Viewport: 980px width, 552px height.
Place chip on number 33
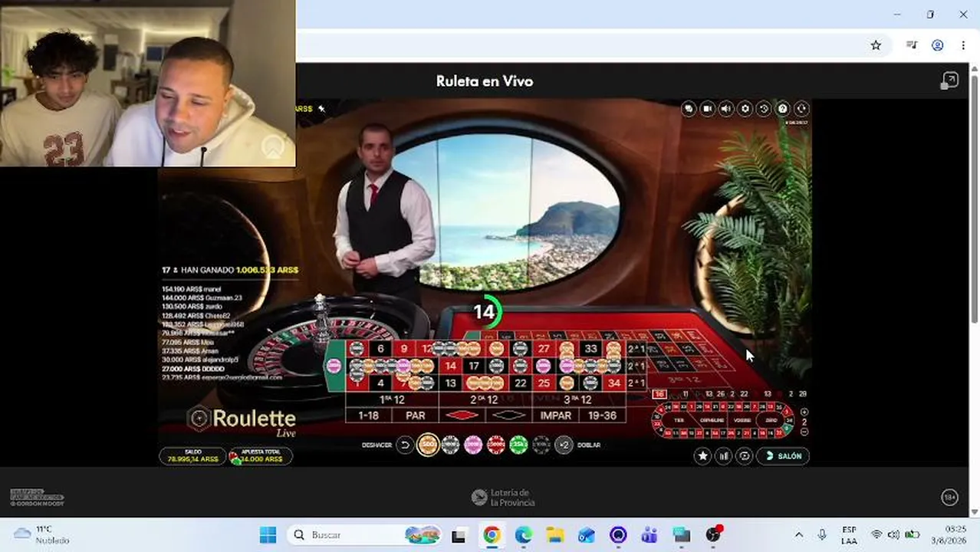(x=590, y=349)
